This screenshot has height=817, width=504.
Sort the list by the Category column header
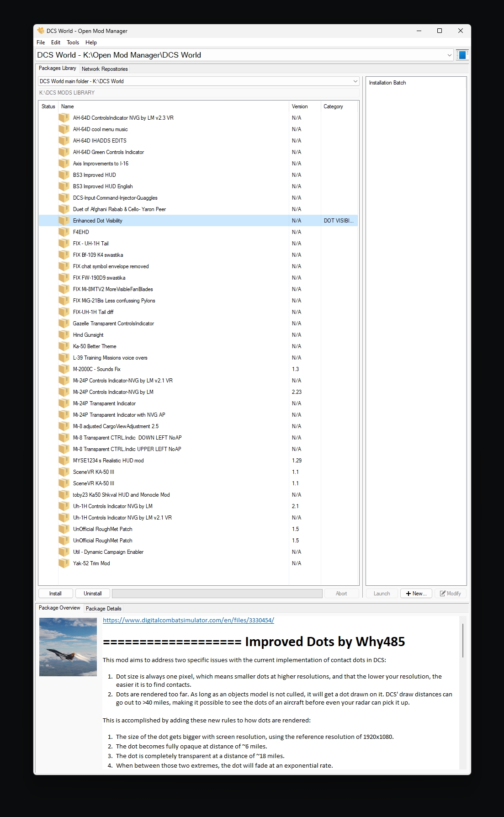pyautogui.click(x=340, y=106)
